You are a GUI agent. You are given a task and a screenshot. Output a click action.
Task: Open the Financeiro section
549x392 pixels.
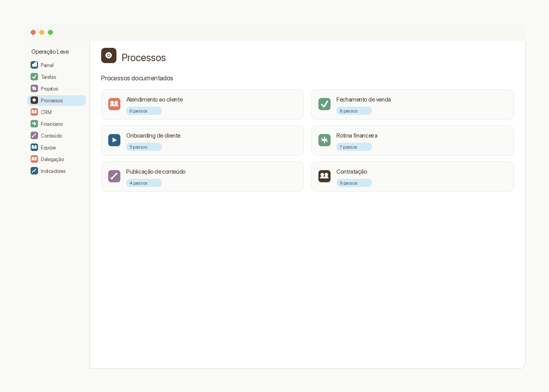pos(57,124)
